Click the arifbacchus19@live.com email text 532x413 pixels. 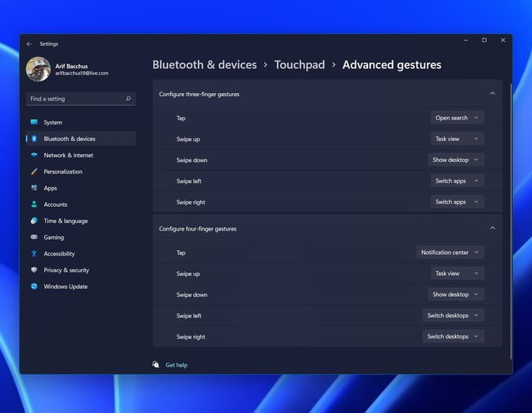coord(82,73)
